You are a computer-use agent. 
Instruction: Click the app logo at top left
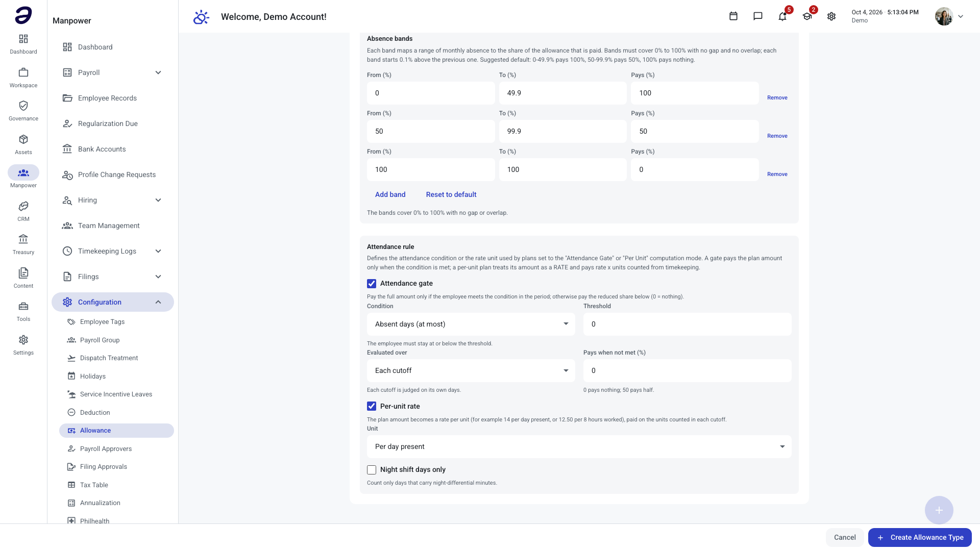pyautogui.click(x=23, y=15)
